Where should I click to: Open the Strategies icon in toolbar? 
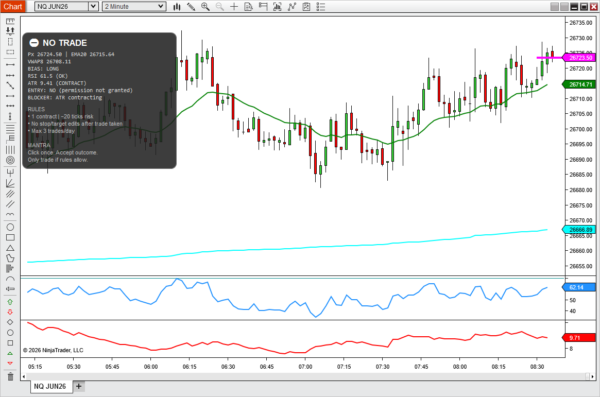pyautogui.click(x=306, y=7)
